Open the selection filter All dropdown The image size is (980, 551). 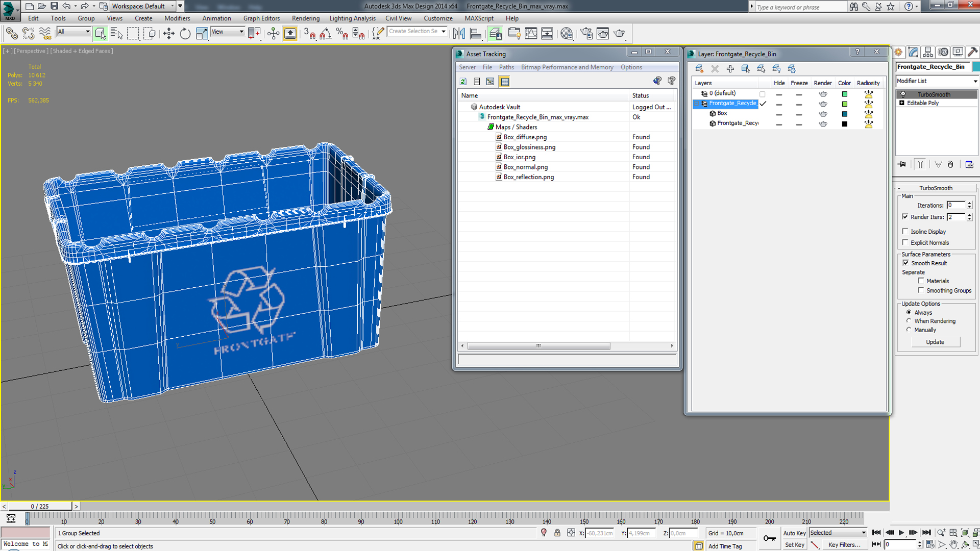73,32
